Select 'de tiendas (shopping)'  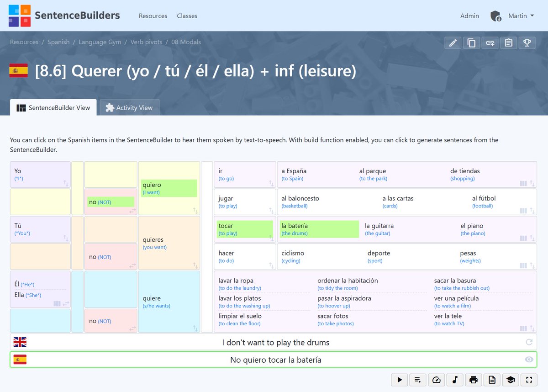(465, 174)
